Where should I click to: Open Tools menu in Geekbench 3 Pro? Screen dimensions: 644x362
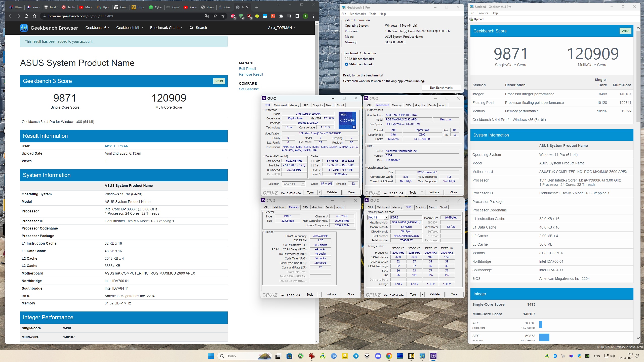pyautogui.click(x=372, y=14)
